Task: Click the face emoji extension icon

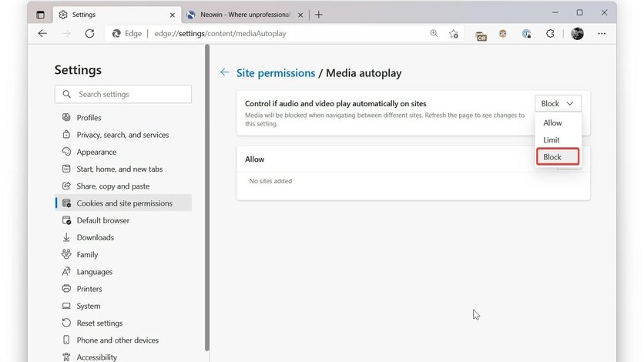Action: point(503,34)
